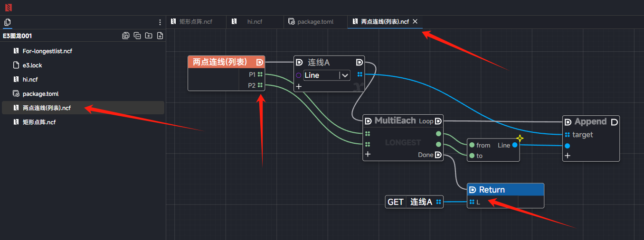Select the blue Return node header
The image size is (644, 240).
[x=505, y=190]
